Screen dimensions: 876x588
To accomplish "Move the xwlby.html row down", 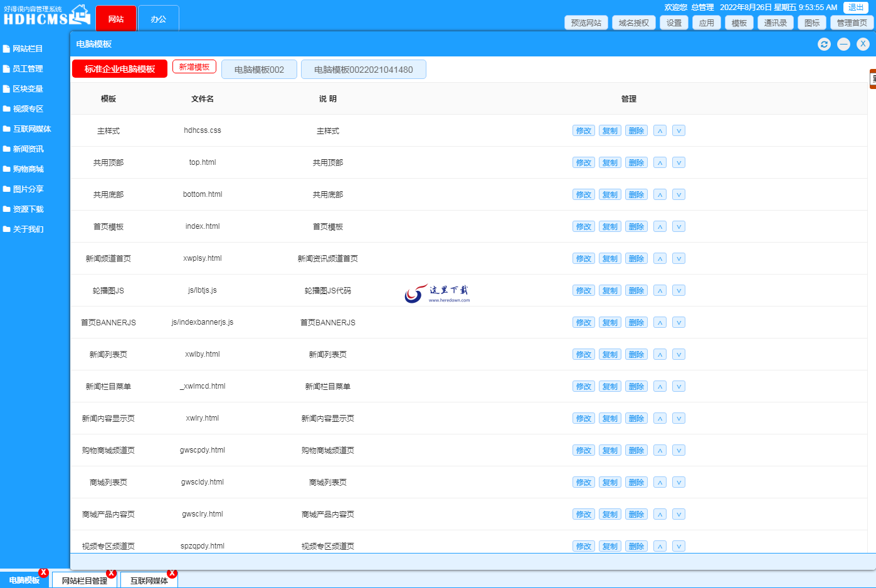I will pos(678,354).
